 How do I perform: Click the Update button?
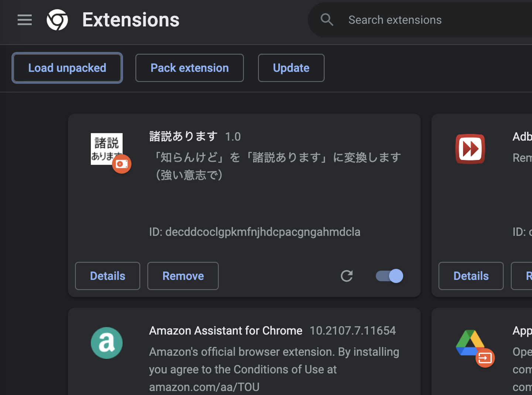coord(291,68)
